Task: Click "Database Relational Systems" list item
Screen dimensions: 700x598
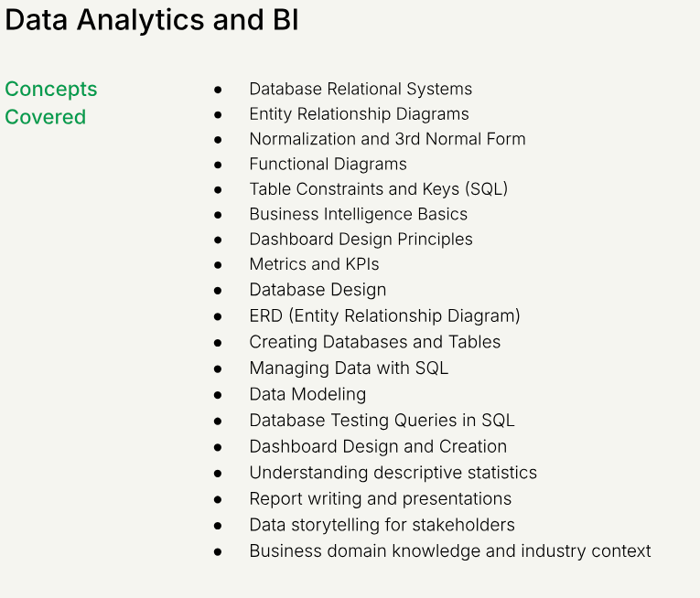Action: 361,89
